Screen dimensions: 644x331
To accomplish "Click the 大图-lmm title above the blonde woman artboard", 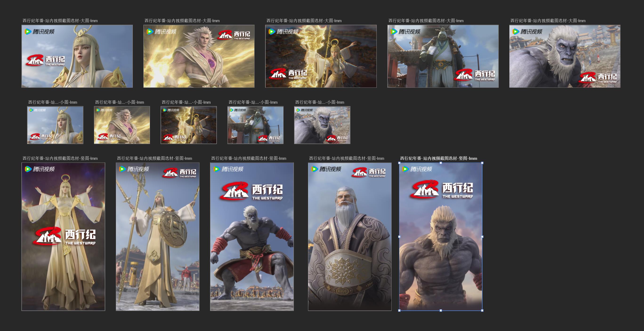I will point(60,21).
